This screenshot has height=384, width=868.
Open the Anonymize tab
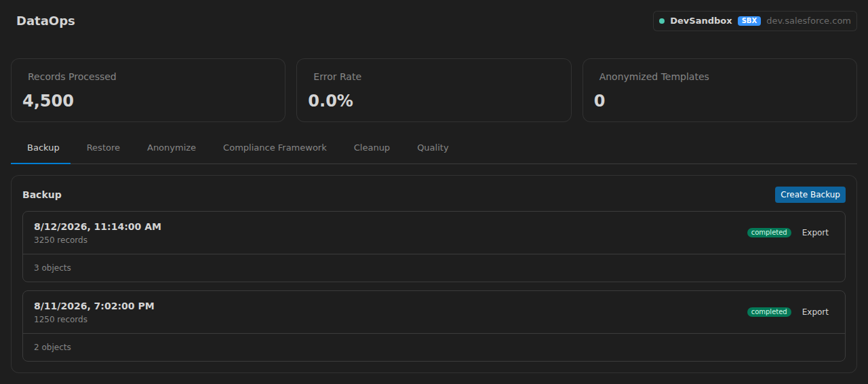(x=172, y=148)
